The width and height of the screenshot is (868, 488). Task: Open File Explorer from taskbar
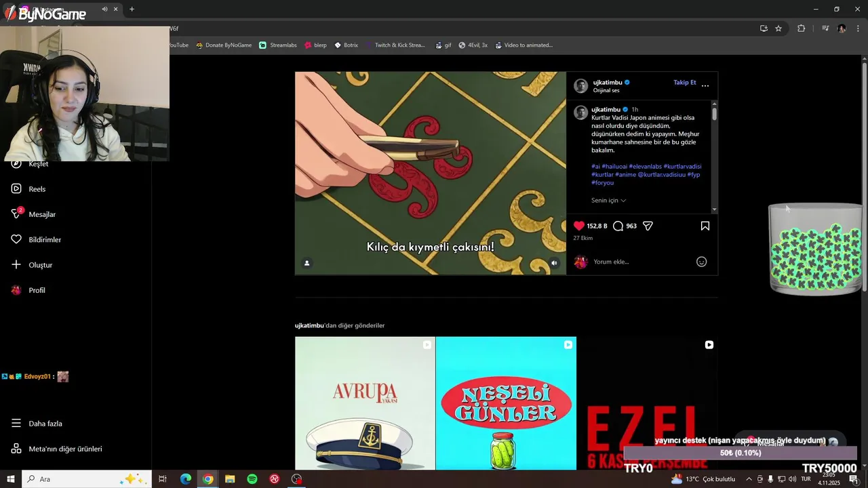pos(230,479)
